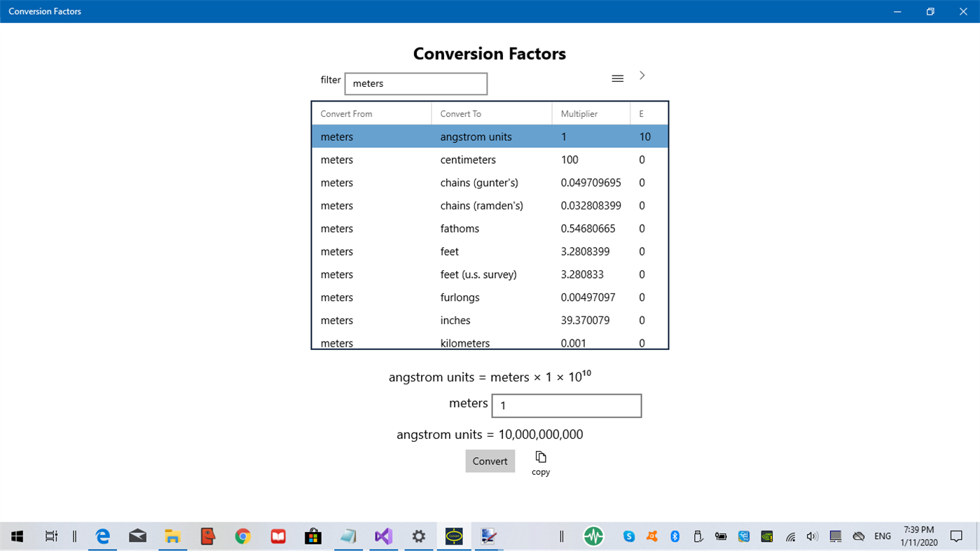Viewport: 980px width, 551px height.
Task: Open Wi-Fi settings from the tray
Action: tap(790, 536)
